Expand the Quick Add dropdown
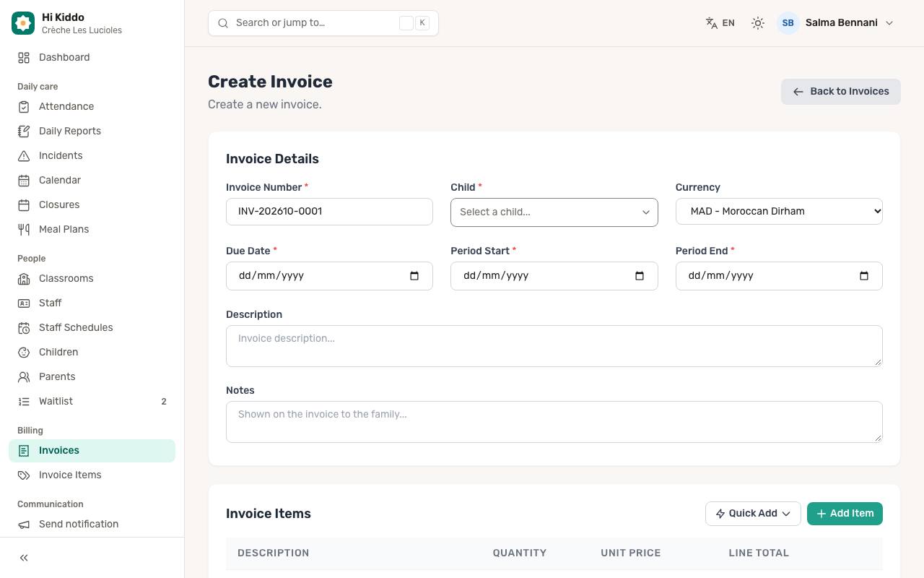Image resolution: width=924 pixels, height=578 pixels. (x=753, y=514)
